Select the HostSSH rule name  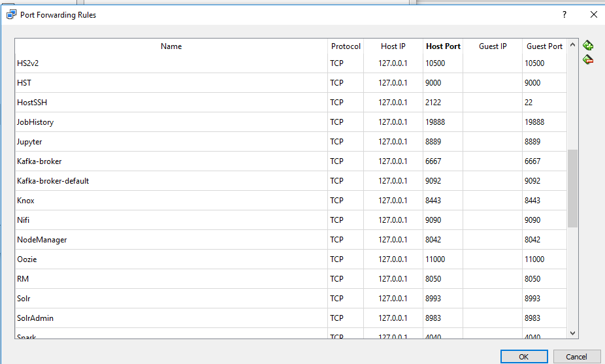point(32,103)
